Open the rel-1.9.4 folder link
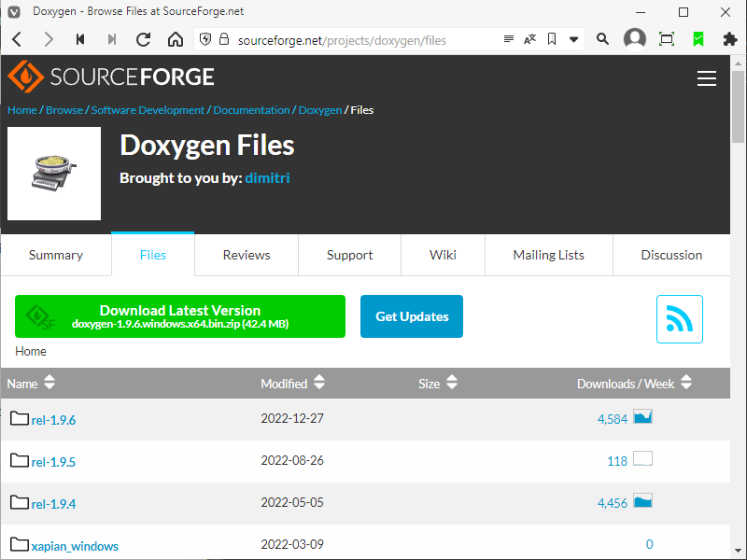 [53, 504]
